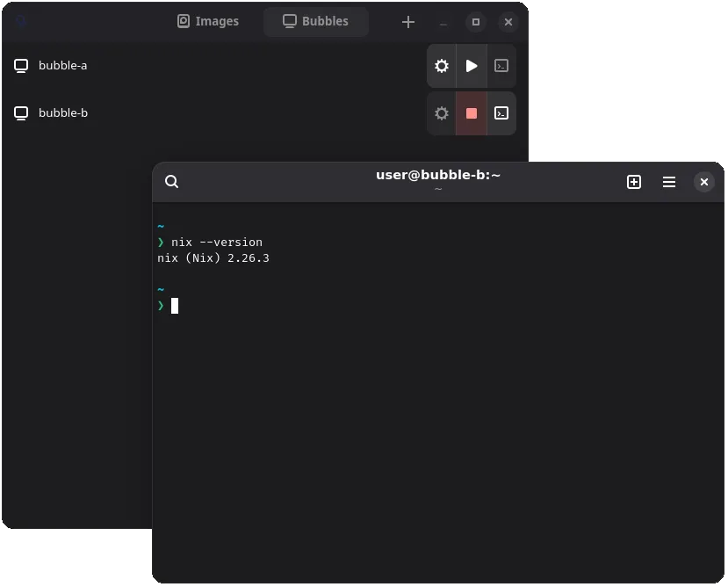Start bubble-a with the play button
This screenshot has height=587, width=728.
[x=472, y=66]
